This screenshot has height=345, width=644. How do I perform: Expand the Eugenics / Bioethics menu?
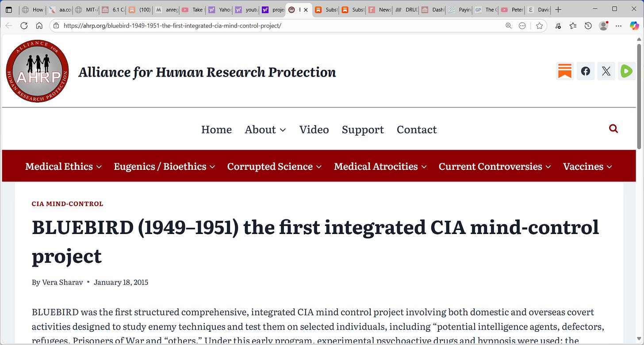165,166
